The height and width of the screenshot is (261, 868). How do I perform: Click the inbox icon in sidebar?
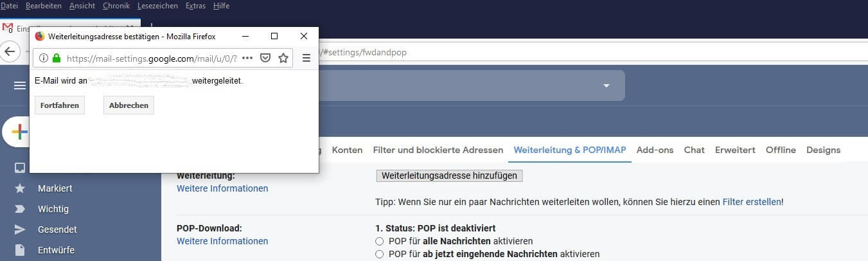(20, 168)
